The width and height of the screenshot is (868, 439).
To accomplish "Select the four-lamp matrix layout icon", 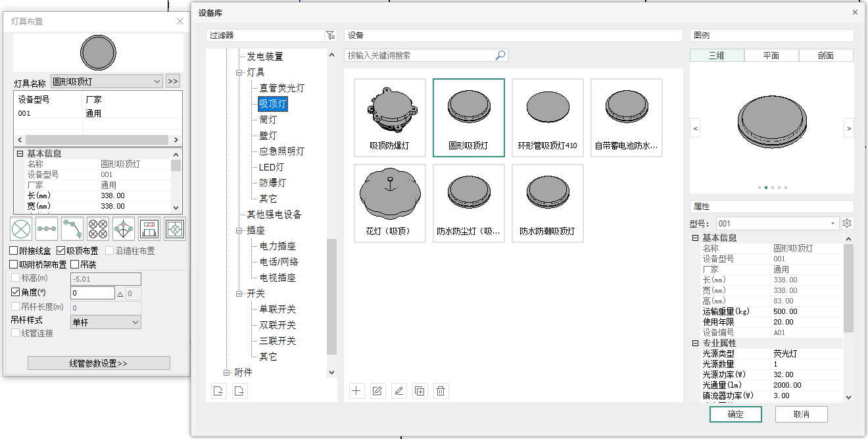I will tap(98, 229).
